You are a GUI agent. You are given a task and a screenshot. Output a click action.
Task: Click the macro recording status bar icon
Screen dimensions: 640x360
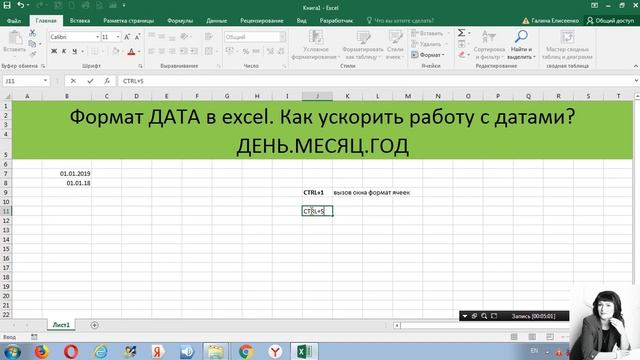click(x=34, y=337)
